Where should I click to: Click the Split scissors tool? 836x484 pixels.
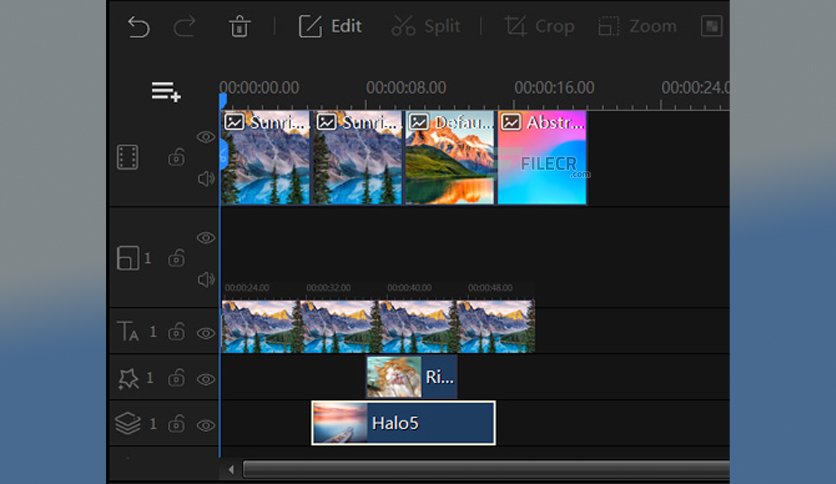[426, 26]
